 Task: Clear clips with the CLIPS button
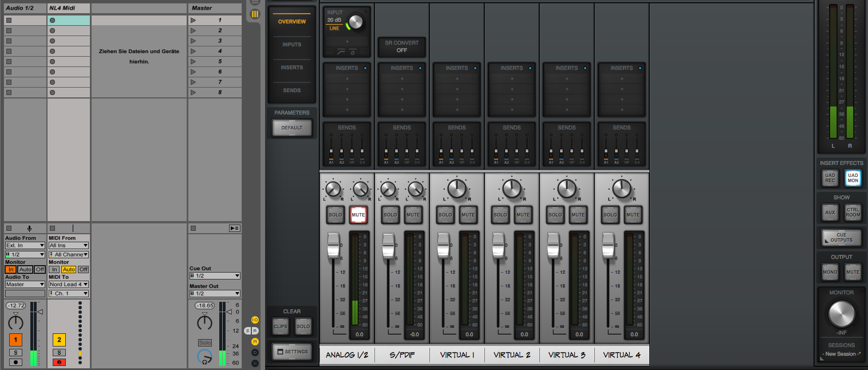(x=281, y=326)
